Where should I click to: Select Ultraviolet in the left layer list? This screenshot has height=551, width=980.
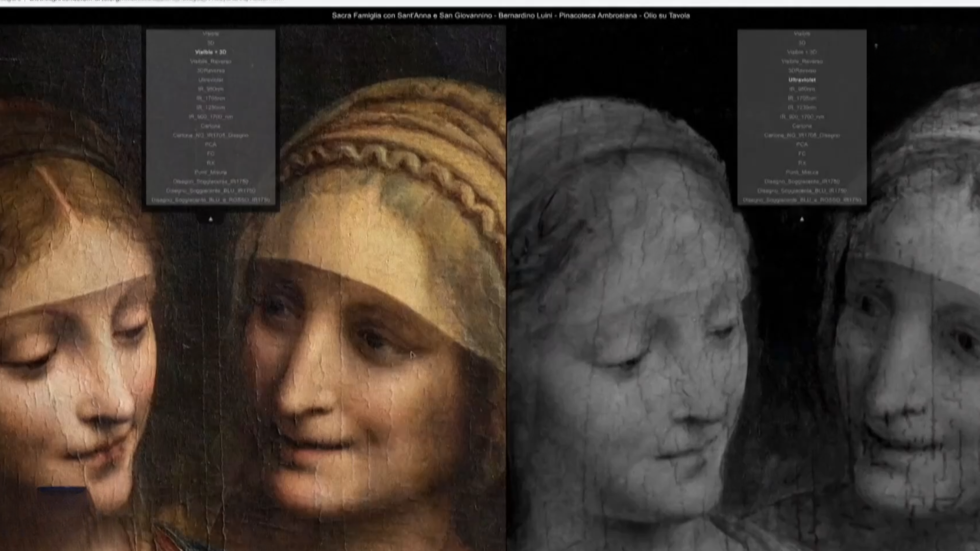(210, 80)
